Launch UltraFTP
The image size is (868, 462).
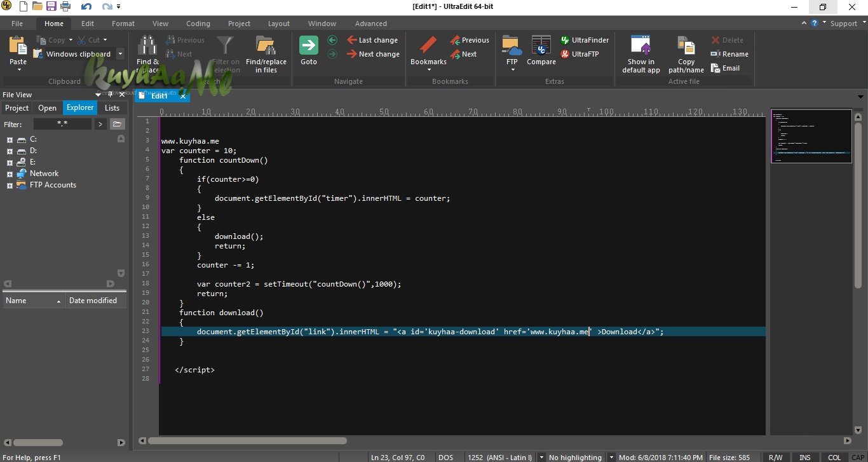(x=580, y=54)
